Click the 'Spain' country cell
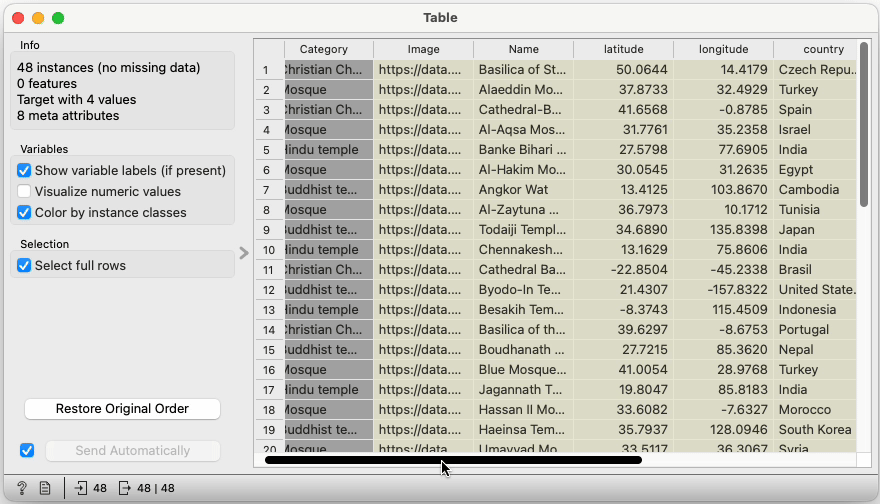This screenshot has height=504, width=880. pos(815,110)
